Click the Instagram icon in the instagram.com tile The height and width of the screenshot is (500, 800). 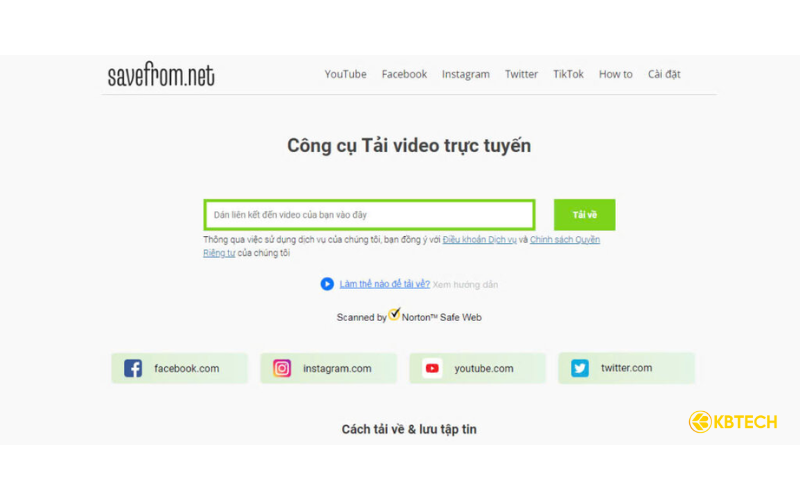pos(282,368)
